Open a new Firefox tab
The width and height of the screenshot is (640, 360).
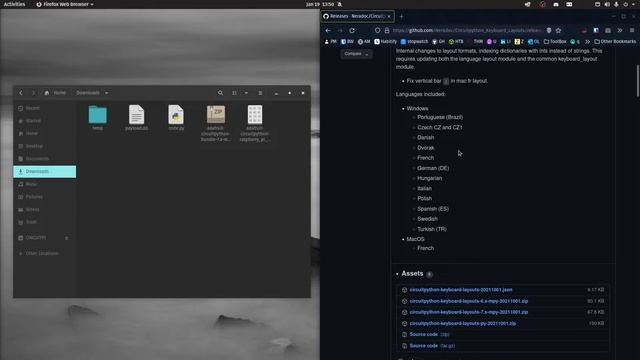pyautogui.click(x=402, y=16)
